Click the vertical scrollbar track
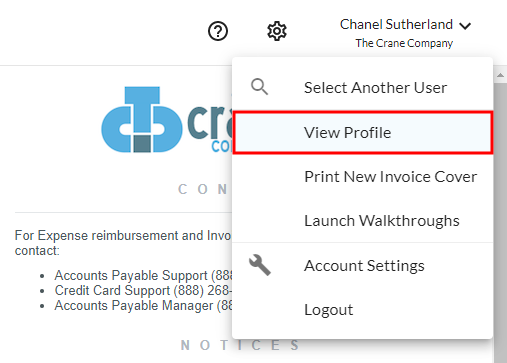 pos(500,220)
